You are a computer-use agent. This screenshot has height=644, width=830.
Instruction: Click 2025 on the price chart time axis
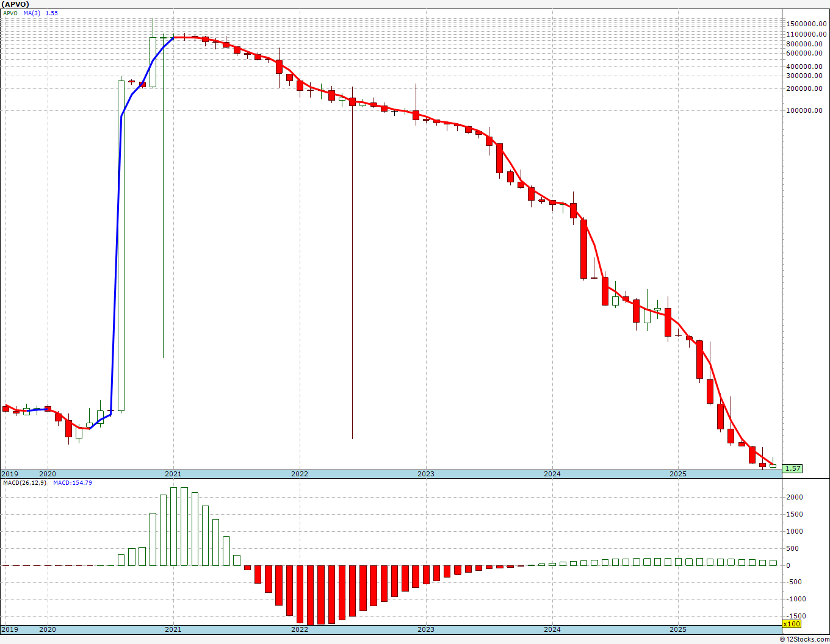tap(679, 473)
